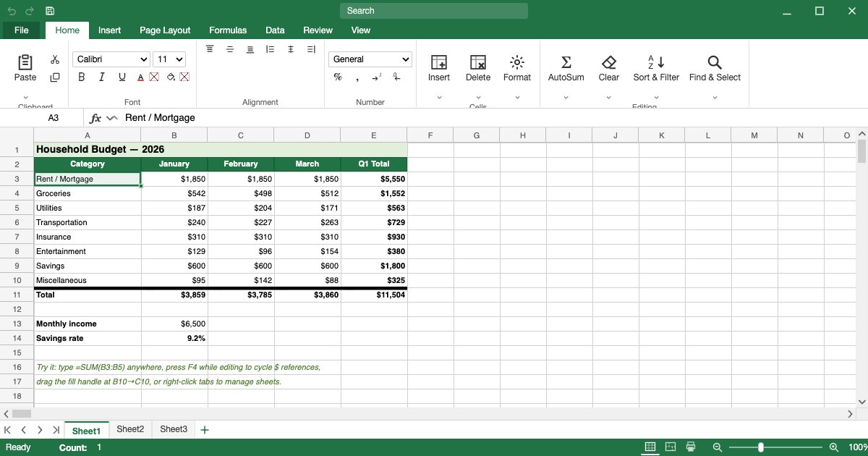Click the Cut scissors icon
This screenshot has width=868, height=456.
tap(55, 59)
